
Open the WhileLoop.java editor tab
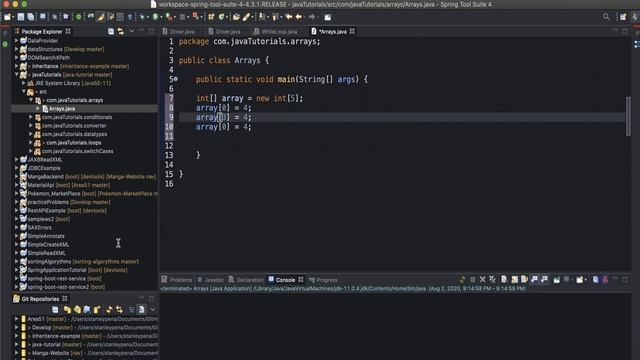tap(276, 31)
